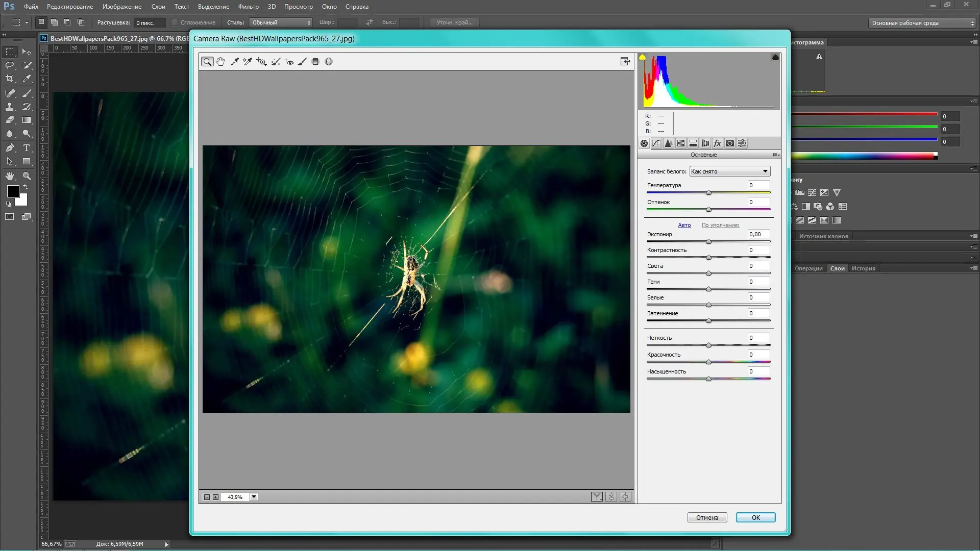This screenshot has height=551, width=980.
Task: Toggle full screen mode in Camera Raw
Action: pyautogui.click(x=625, y=62)
